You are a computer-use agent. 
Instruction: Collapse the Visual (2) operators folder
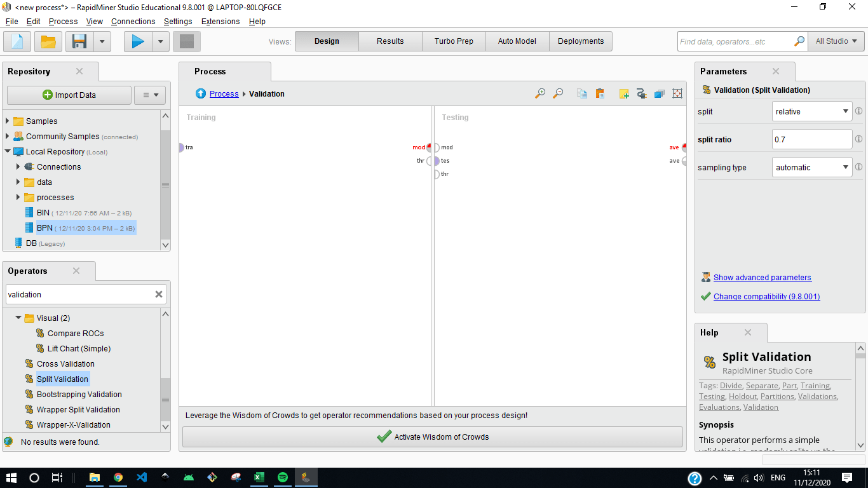(18, 318)
